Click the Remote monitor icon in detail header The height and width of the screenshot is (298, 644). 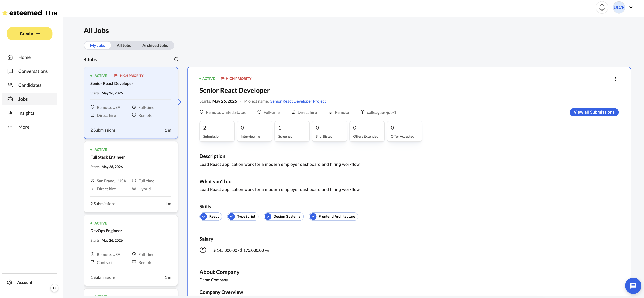(x=330, y=112)
